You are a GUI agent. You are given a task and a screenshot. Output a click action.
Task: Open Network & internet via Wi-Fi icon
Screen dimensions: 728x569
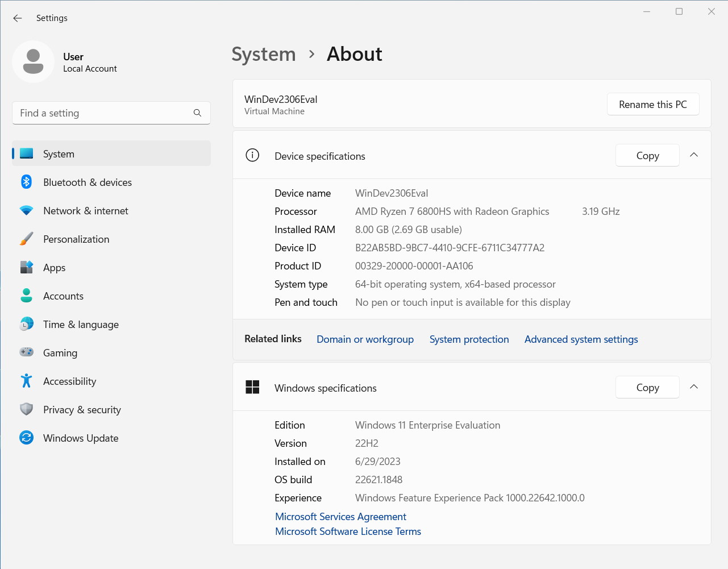(26, 210)
